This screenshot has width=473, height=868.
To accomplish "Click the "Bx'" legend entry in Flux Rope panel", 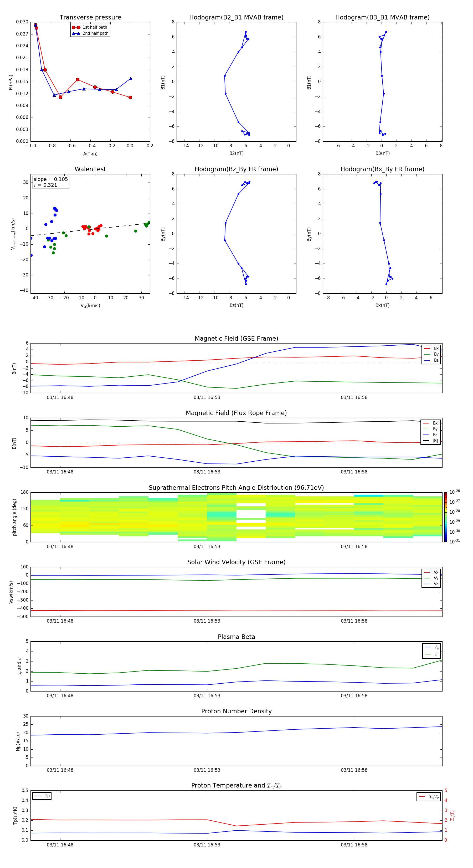I will point(431,423).
